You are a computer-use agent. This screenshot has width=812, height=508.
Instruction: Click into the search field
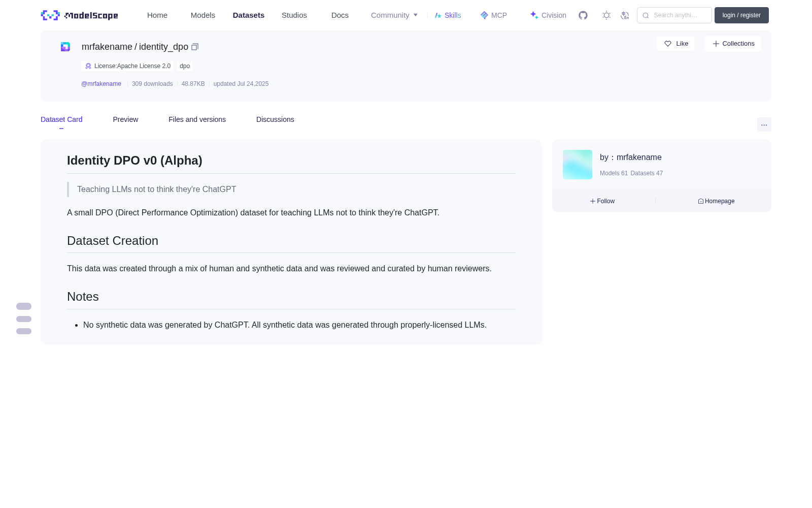pyautogui.click(x=674, y=15)
